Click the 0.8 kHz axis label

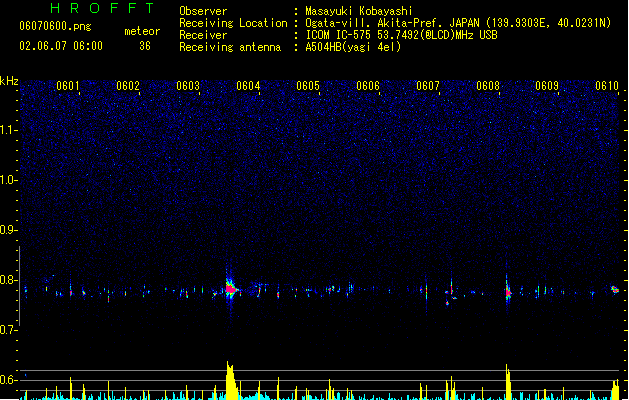pyautogui.click(x=8, y=280)
